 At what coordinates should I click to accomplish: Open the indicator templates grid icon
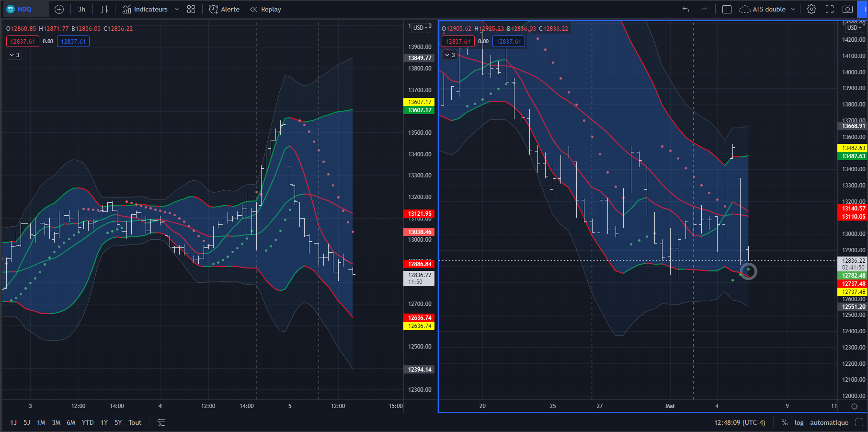191,9
